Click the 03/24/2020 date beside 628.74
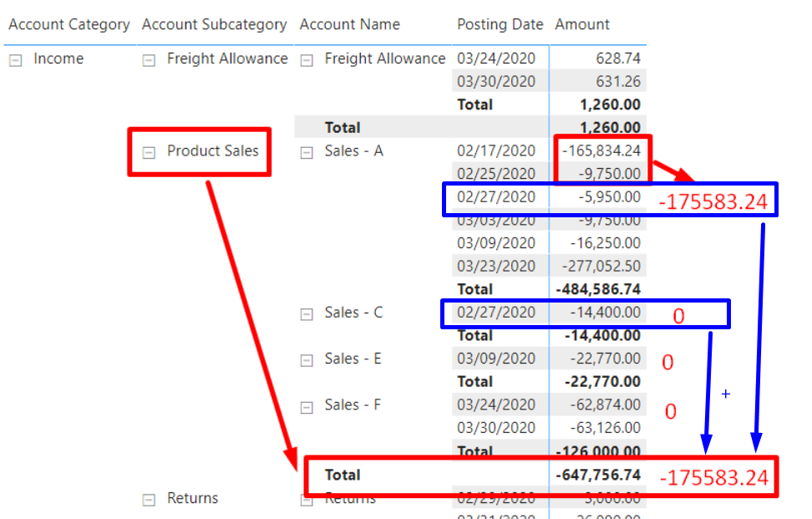The height and width of the screenshot is (519, 812). click(x=496, y=59)
